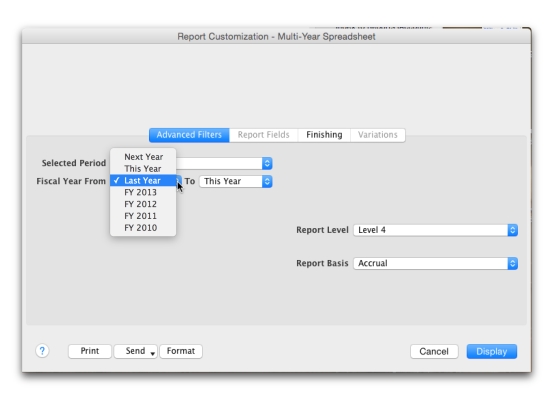Open the Report Level dropdown showing Level 4

coord(436,230)
